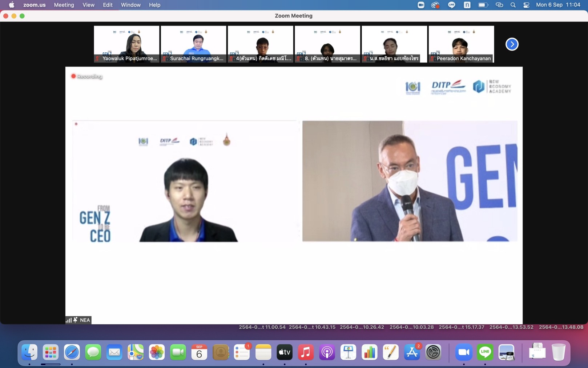Open Control Center in the menu bar
The height and width of the screenshot is (368, 588).
click(526, 5)
